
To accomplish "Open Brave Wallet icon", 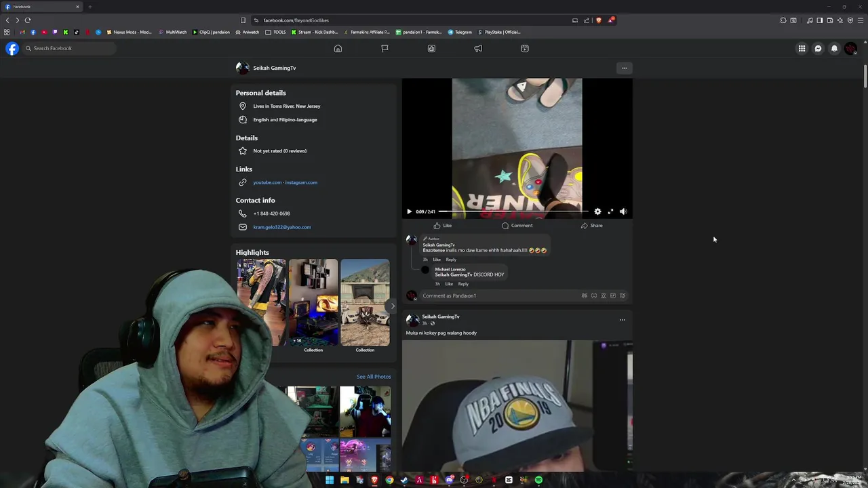I will (x=830, y=20).
